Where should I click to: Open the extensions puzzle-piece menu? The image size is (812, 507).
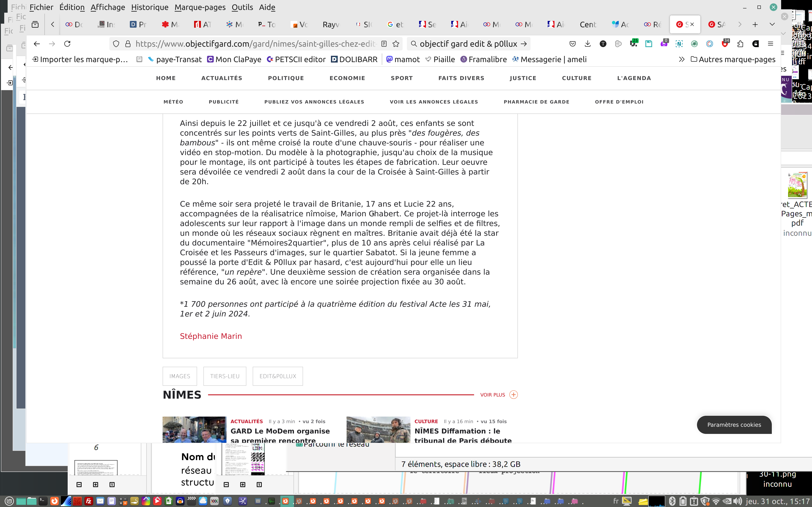[x=740, y=44]
